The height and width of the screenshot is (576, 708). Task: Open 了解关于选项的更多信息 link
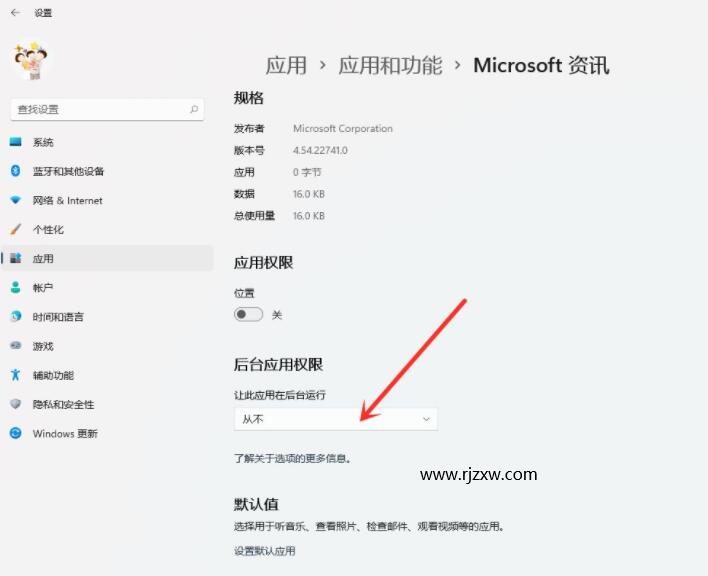293,459
